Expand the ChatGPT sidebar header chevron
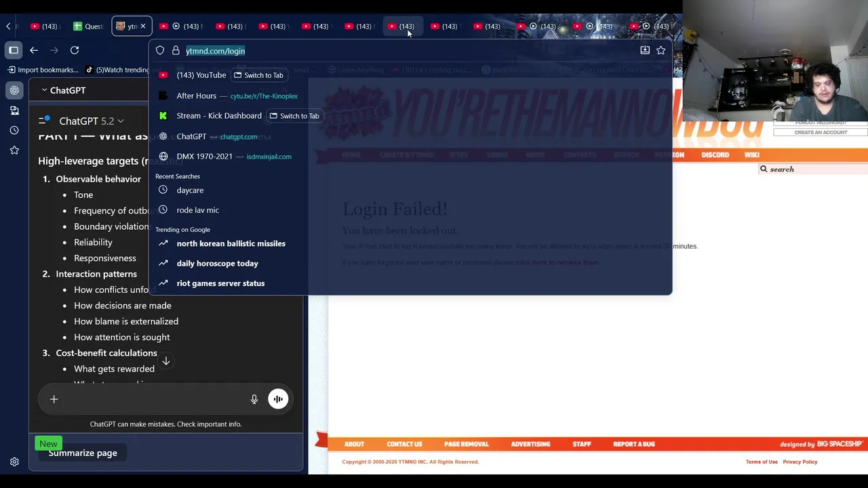Viewport: 868px width, 488px height. pos(44,90)
